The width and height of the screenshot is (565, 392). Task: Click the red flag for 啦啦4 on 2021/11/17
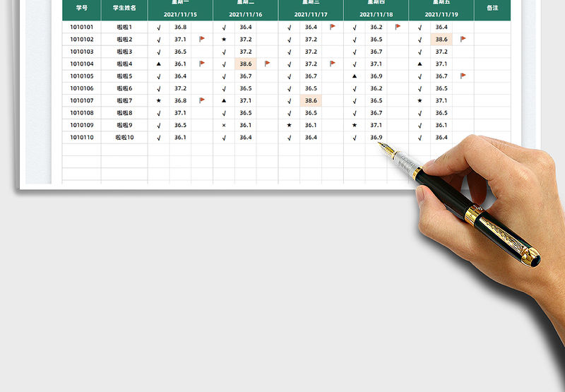332,64
